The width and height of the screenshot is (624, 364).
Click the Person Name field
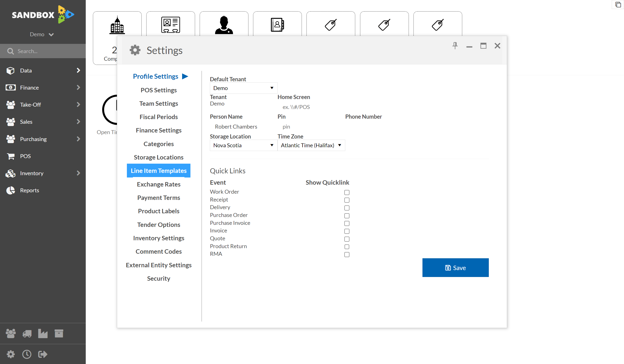pyautogui.click(x=243, y=127)
